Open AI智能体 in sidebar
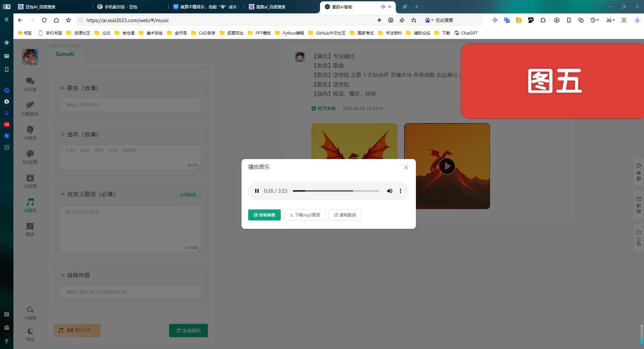644x349 pixels. (30, 108)
